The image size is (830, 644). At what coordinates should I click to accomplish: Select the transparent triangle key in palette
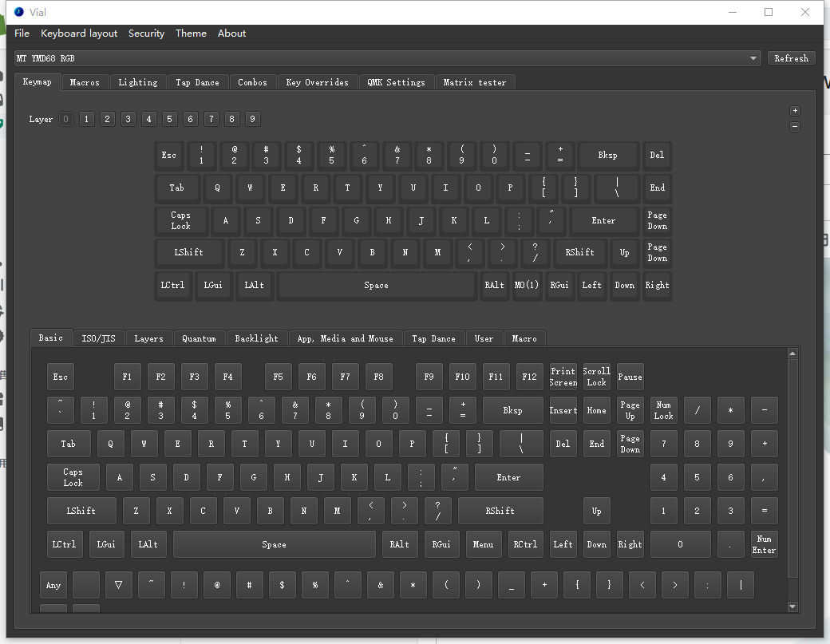click(x=118, y=585)
